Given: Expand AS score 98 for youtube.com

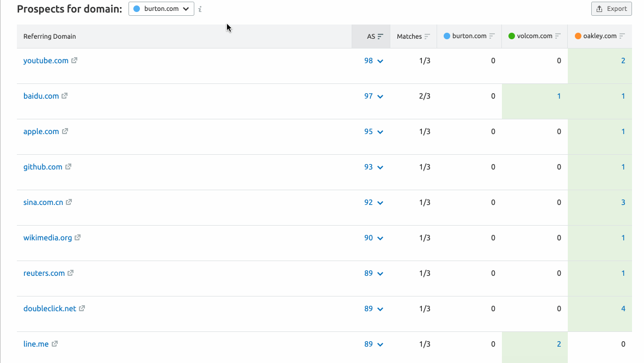Looking at the screenshot, I should (x=374, y=61).
